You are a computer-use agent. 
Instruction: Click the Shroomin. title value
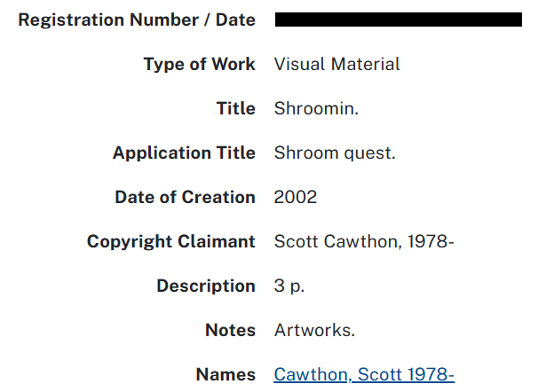coord(316,108)
